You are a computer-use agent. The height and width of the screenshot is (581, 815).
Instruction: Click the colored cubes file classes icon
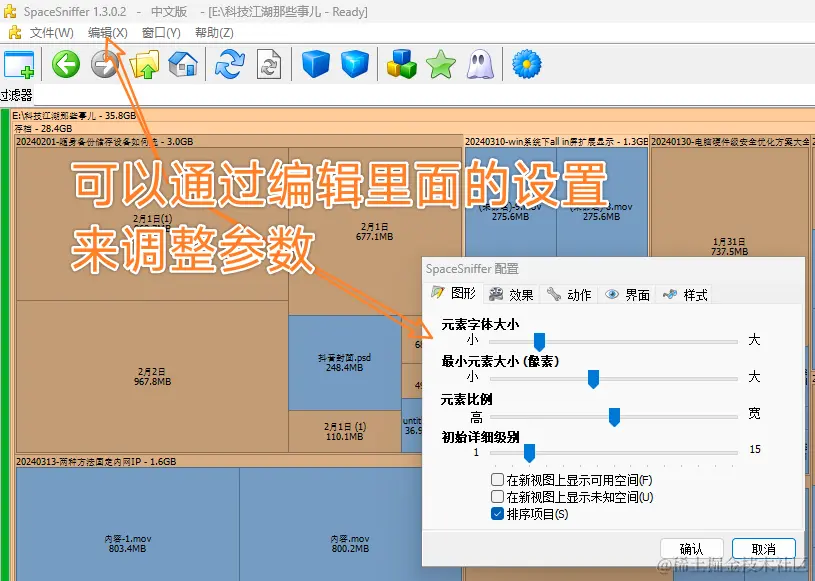point(402,64)
